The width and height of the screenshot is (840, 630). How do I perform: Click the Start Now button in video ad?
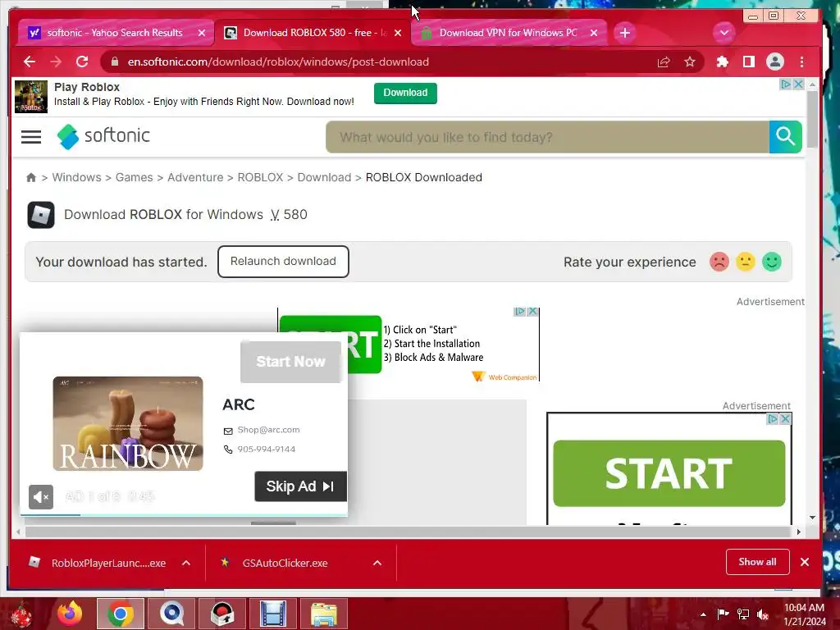[290, 362]
